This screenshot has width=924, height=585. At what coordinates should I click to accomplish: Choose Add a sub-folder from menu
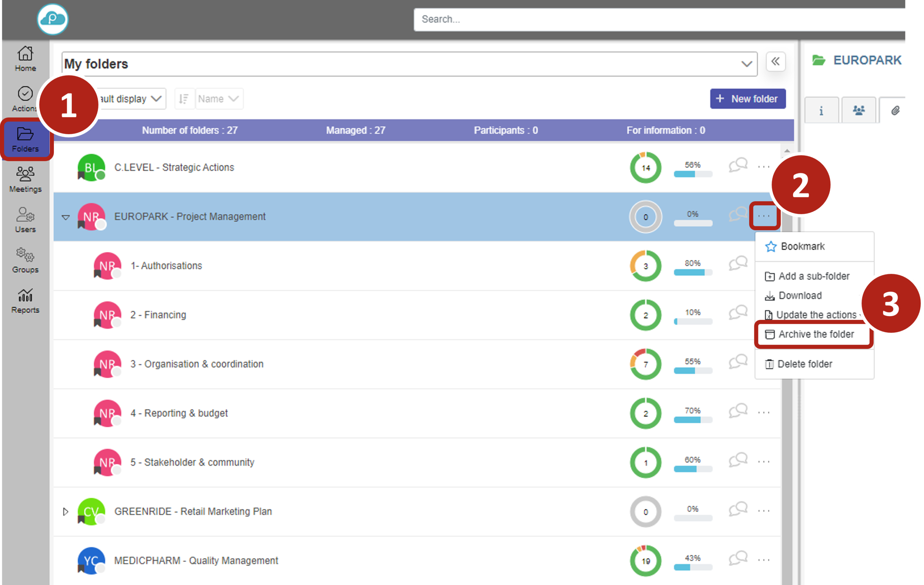(x=814, y=276)
